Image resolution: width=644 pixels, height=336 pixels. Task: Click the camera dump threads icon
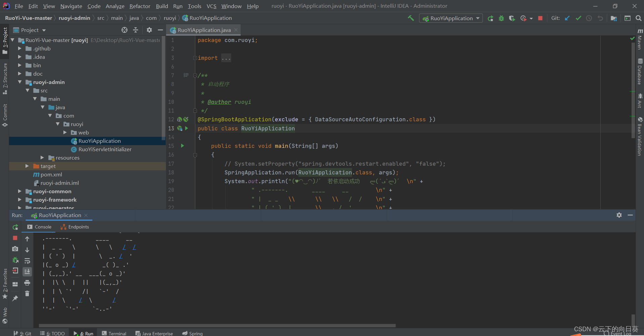(x=15, y=249)
